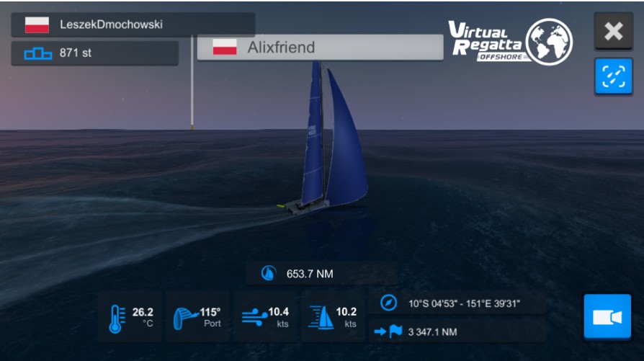Click the sail angle 115° Port icon
The image size is (644, 361).
click(185, 318)
